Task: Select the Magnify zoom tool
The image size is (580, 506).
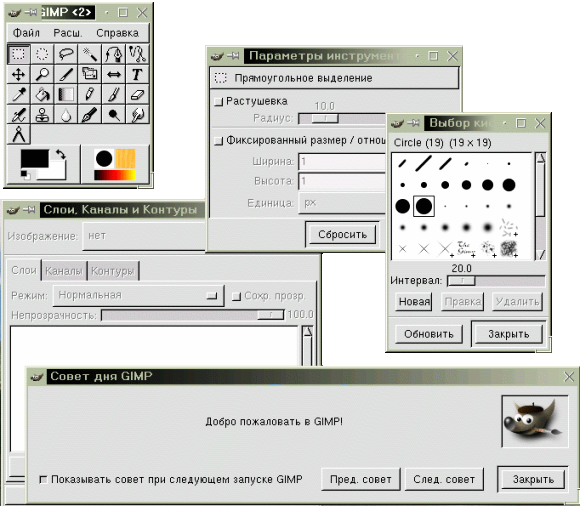Action: [x=42, y=74]
